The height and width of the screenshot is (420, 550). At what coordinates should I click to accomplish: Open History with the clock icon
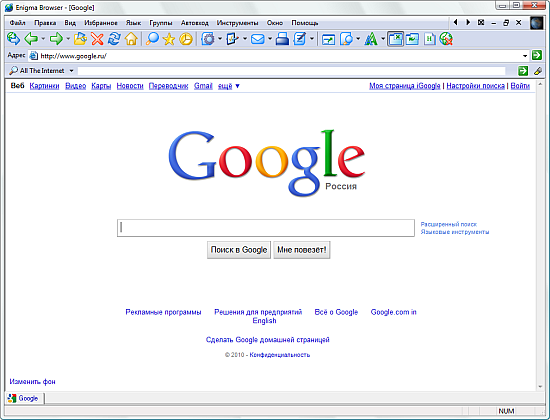[186, 39]
